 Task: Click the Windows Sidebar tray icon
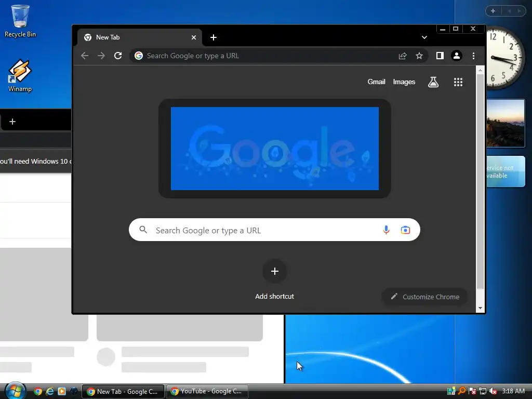coord(451,391)
